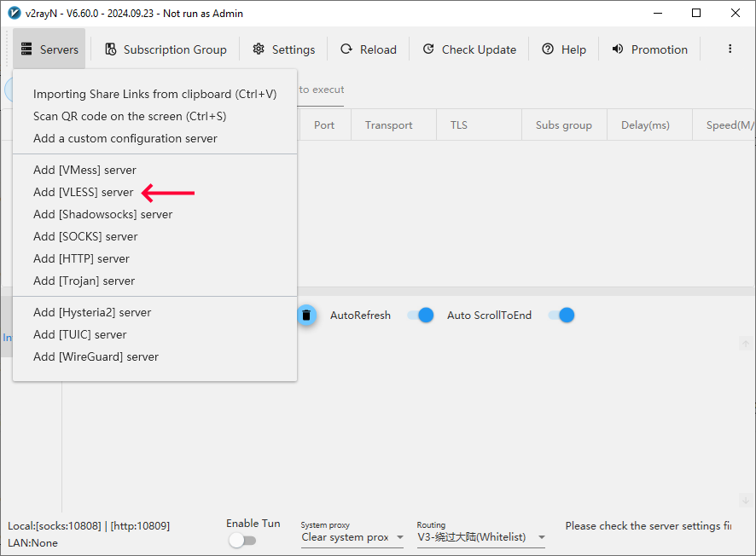Click the v2rayN app logo icon

pos(15,13)
